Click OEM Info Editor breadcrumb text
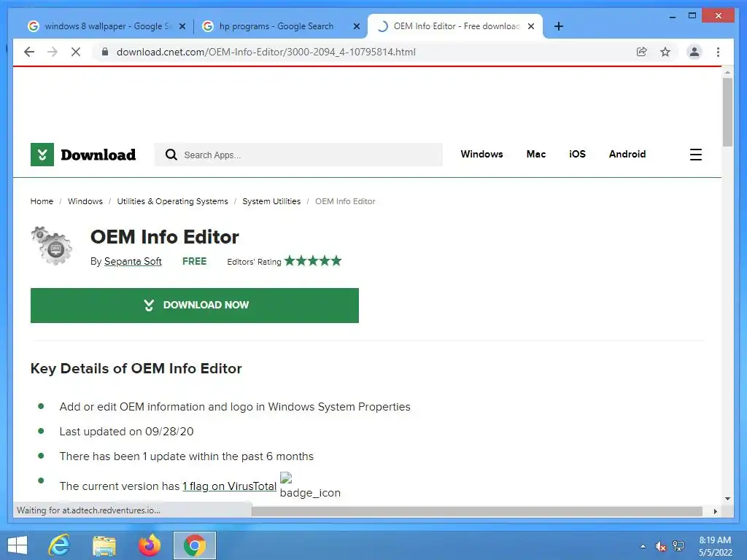 tap(345, 201)
